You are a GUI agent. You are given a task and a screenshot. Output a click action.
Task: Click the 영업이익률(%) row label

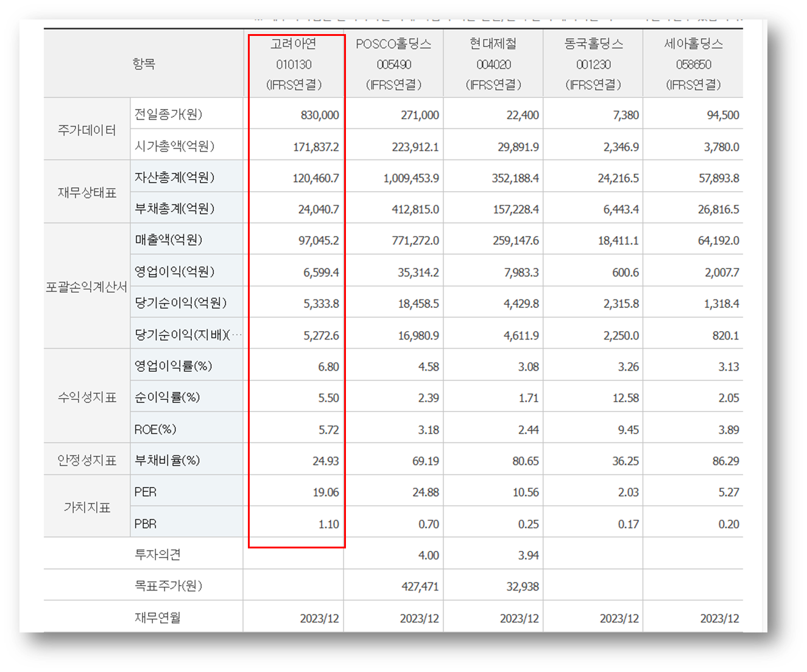173,366
